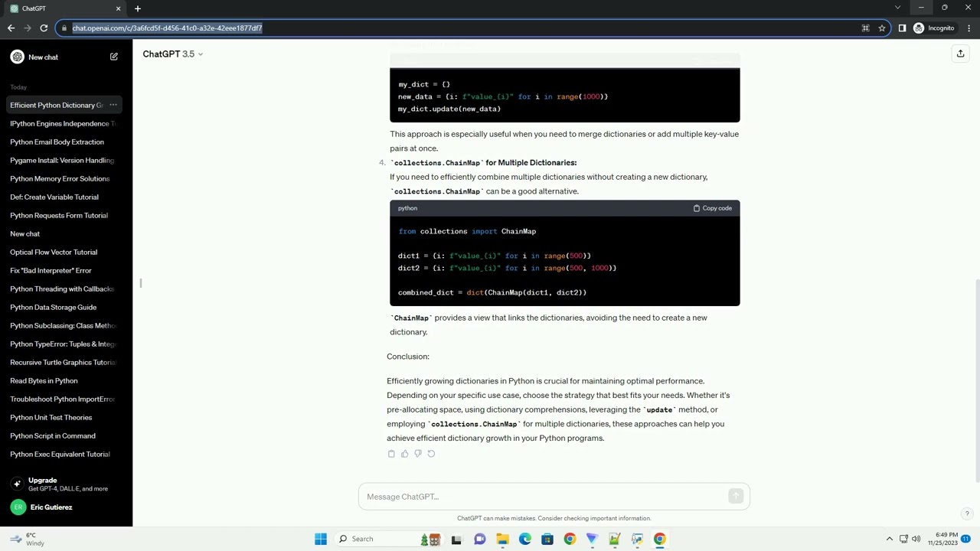Click Copy code on the python block

click(x=713, y=208)
